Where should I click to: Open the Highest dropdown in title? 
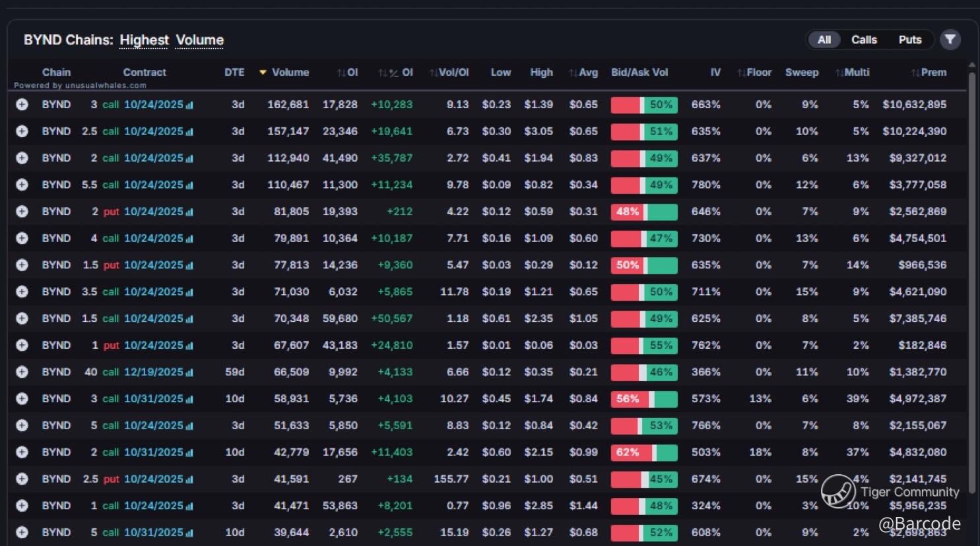coord(144,40)
